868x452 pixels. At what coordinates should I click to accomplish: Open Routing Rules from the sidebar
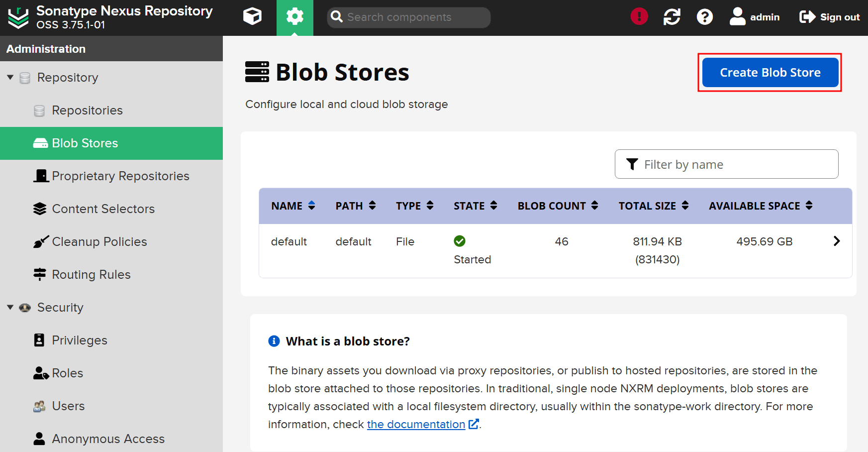(91, 275)
